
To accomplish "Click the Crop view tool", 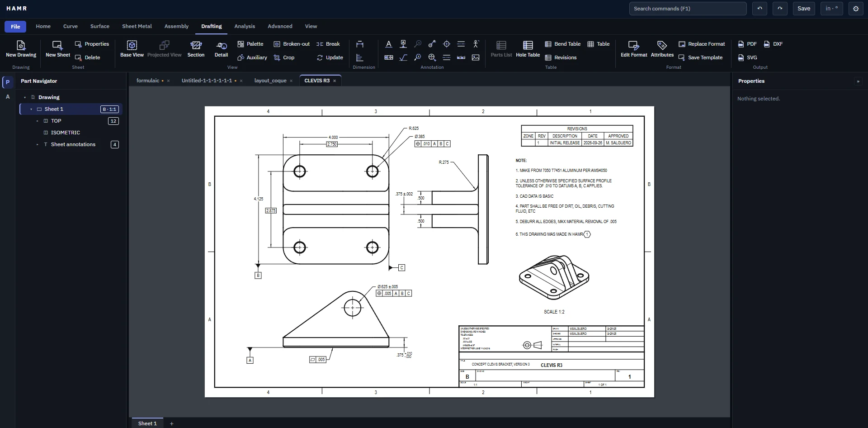I will 284,57.
